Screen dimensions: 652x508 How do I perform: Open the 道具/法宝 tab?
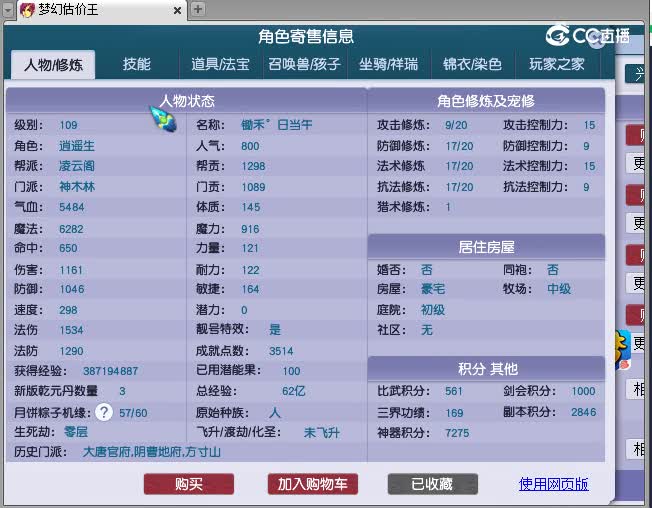pyautogui.click(x=221, y=64)
